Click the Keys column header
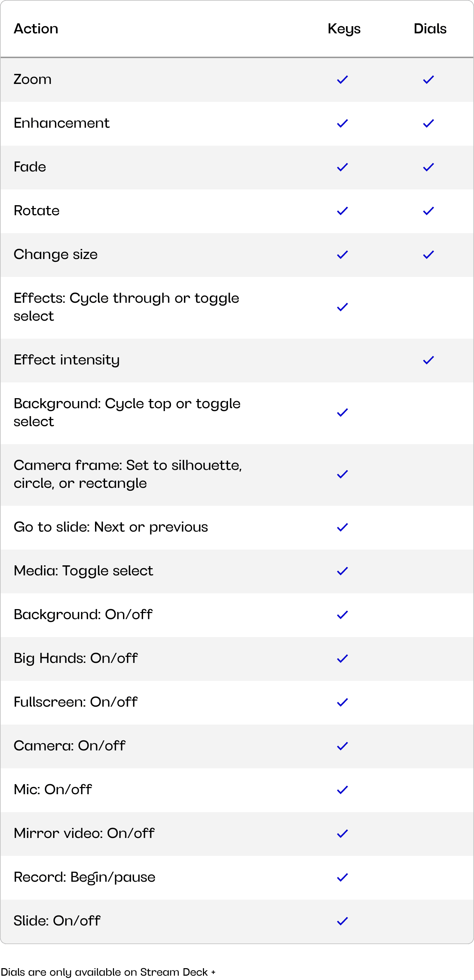Screen dimensions: 474x980 (344, 29)
